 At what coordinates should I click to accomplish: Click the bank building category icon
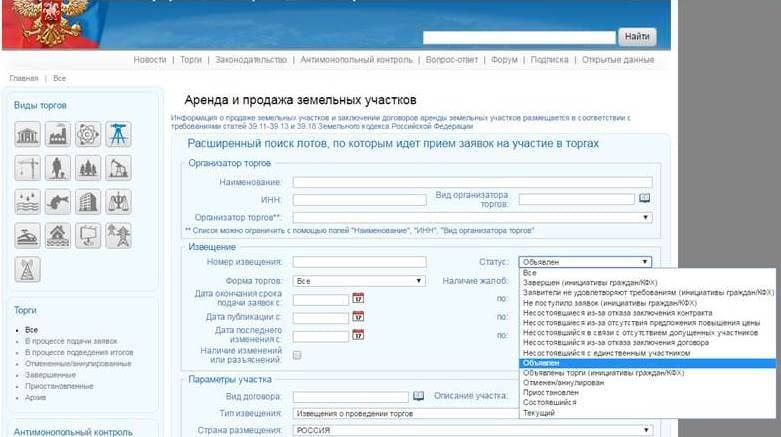point(28,134)
